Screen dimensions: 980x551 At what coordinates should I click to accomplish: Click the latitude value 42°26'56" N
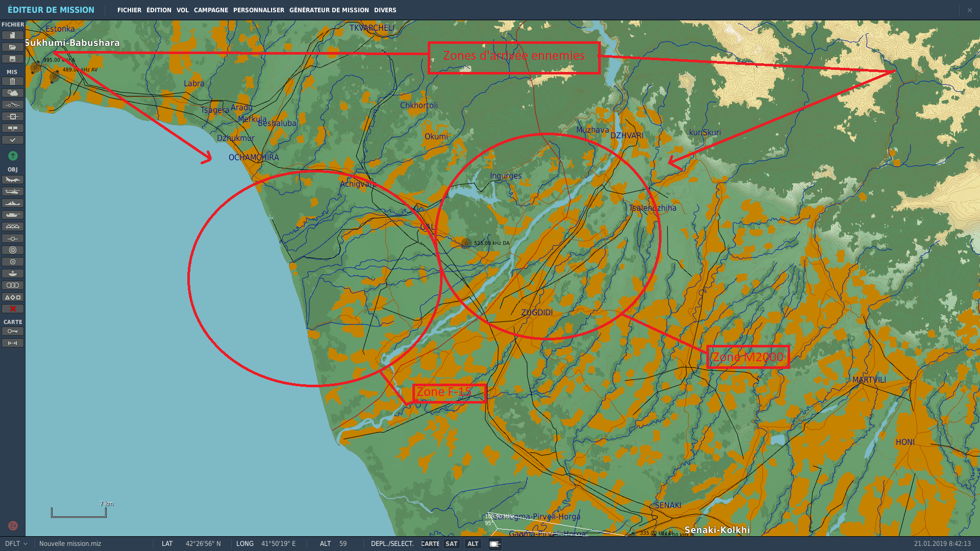[203, 544]
